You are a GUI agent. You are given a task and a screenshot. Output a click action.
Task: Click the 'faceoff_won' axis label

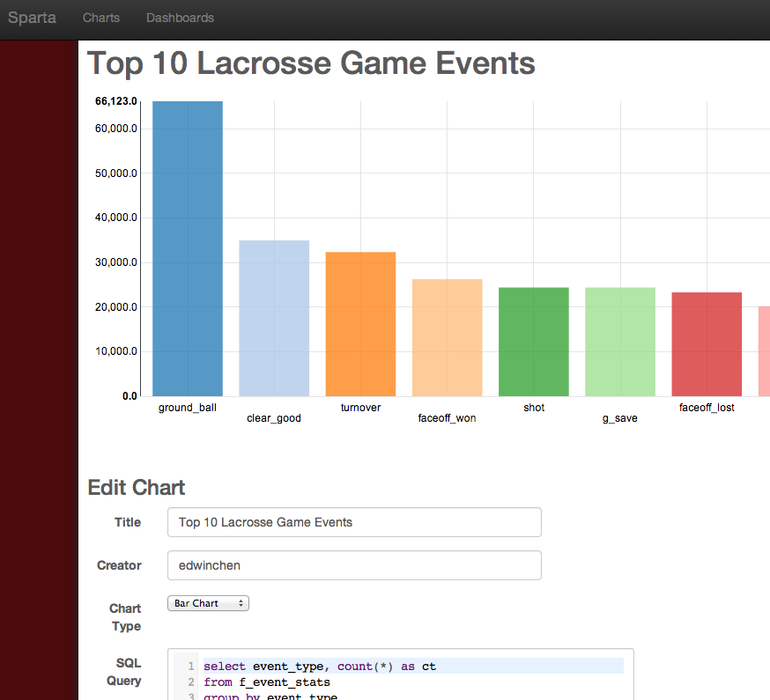[447, 418]
